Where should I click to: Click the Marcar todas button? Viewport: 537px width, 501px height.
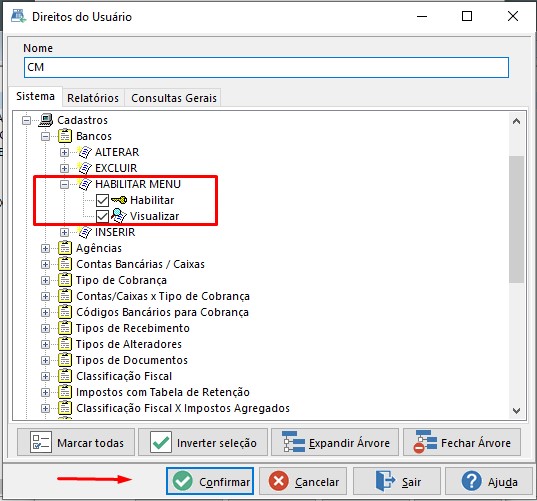[x=76, y=442]
